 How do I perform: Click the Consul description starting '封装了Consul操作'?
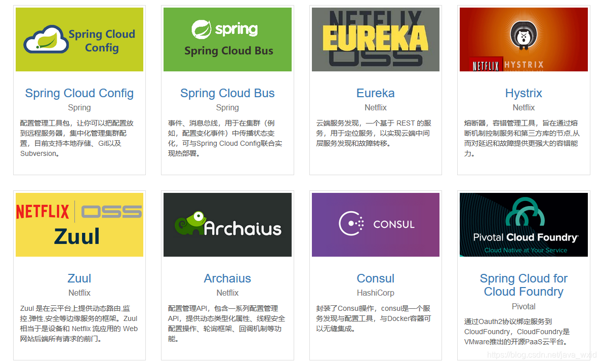tap(374, 318)
